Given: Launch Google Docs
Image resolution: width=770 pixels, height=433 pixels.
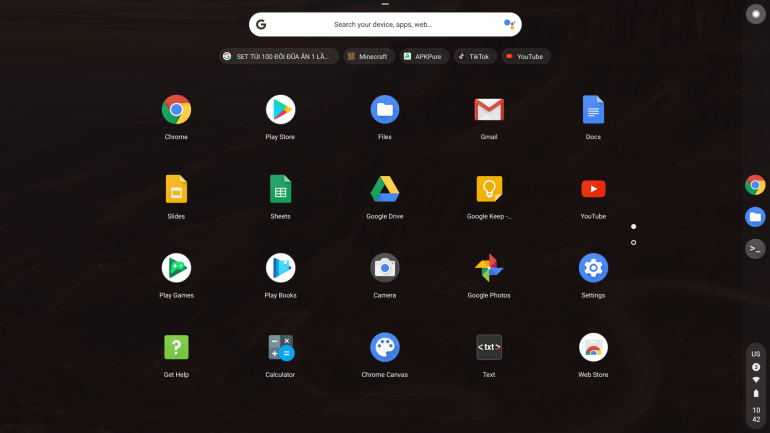Looking at the screenshot, I should [x=593, y=109].
